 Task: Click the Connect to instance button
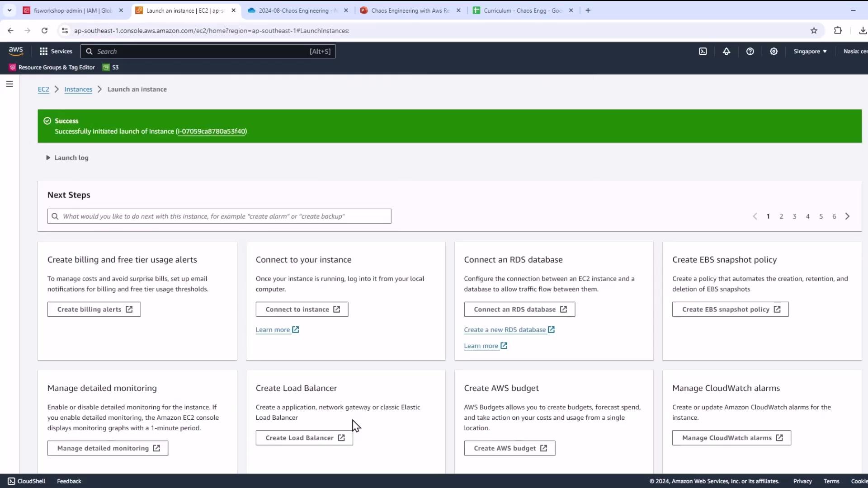coord(302,310)
